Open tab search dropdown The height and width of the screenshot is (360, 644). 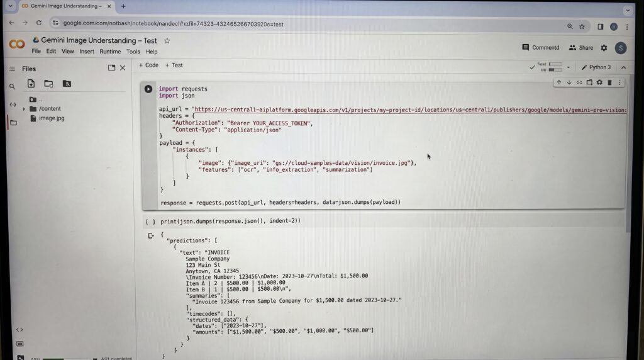coord(628,10)
